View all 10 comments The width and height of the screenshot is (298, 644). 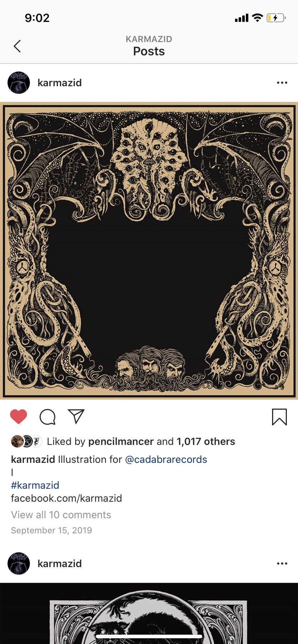coord(61,515)
